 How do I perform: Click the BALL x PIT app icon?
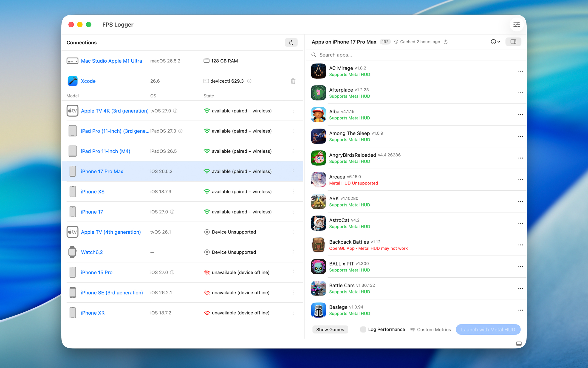318,267
